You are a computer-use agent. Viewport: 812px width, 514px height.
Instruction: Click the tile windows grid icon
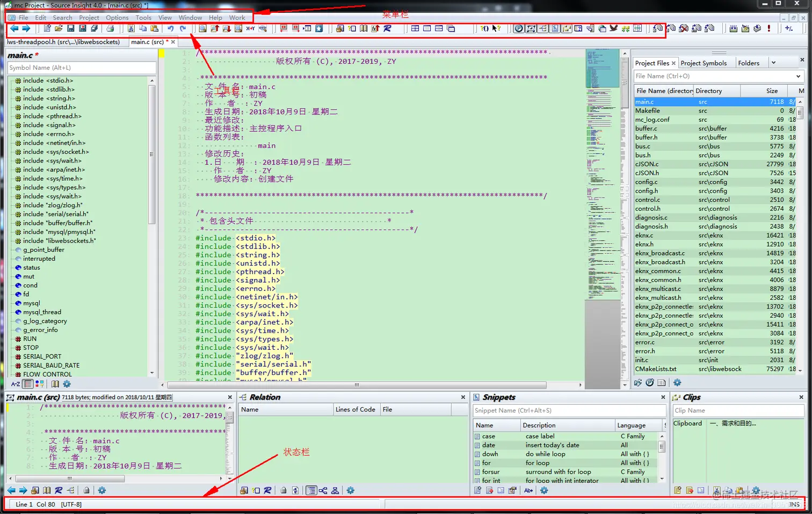[x=415, y=28]
